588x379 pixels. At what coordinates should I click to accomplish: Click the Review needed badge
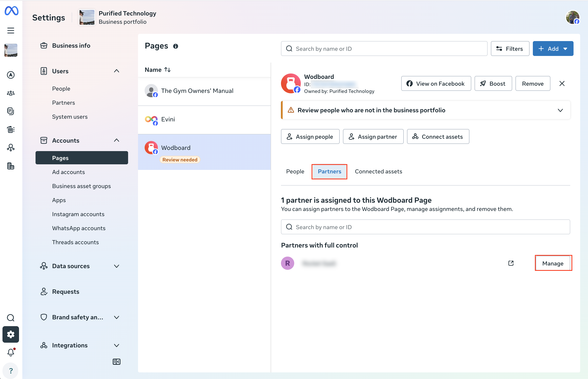(x=180, y=160)
